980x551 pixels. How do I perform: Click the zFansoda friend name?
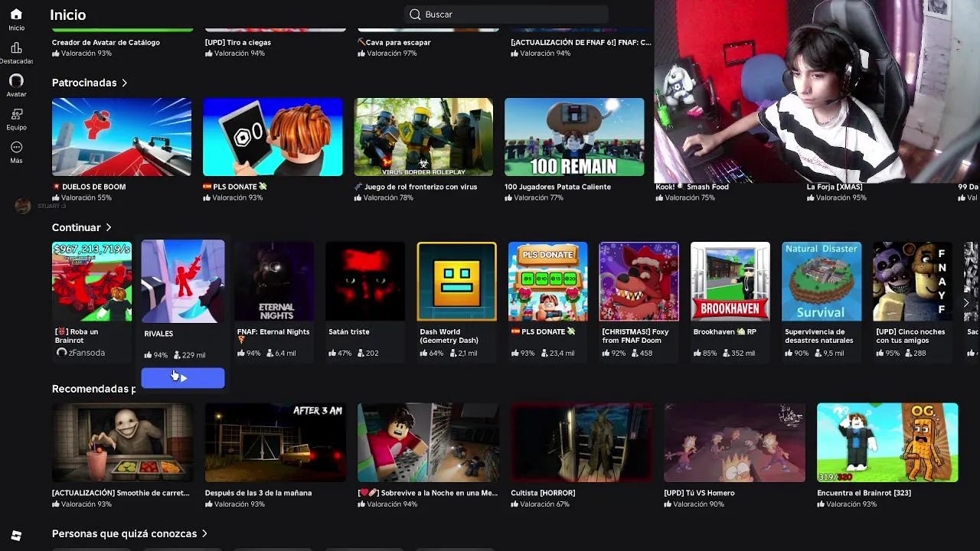[x=87, y=353]
